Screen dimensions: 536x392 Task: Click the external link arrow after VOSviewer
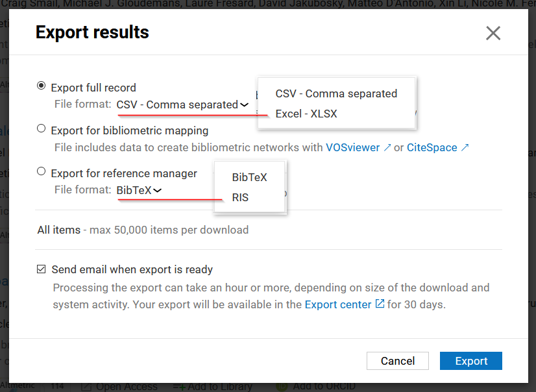387,147
